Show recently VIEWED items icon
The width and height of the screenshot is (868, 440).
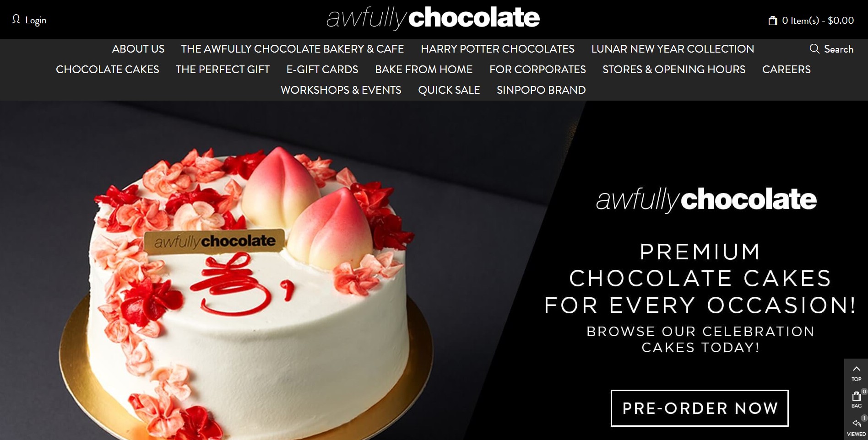point(857,427)
